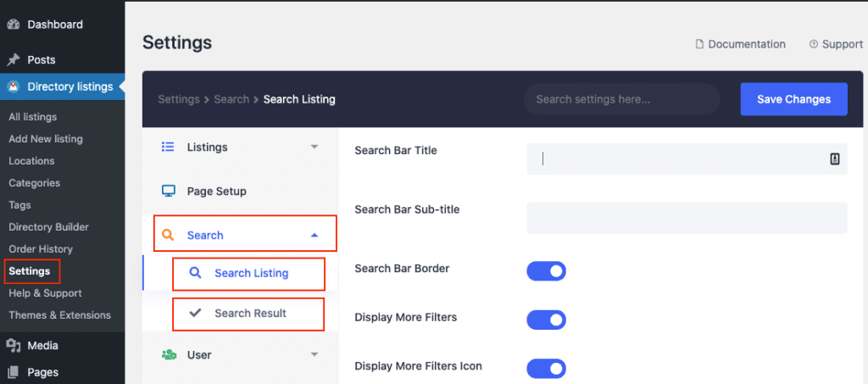Click the Media icon in sidebar
The image size is (868, 384).
click(x=14, y=346)
